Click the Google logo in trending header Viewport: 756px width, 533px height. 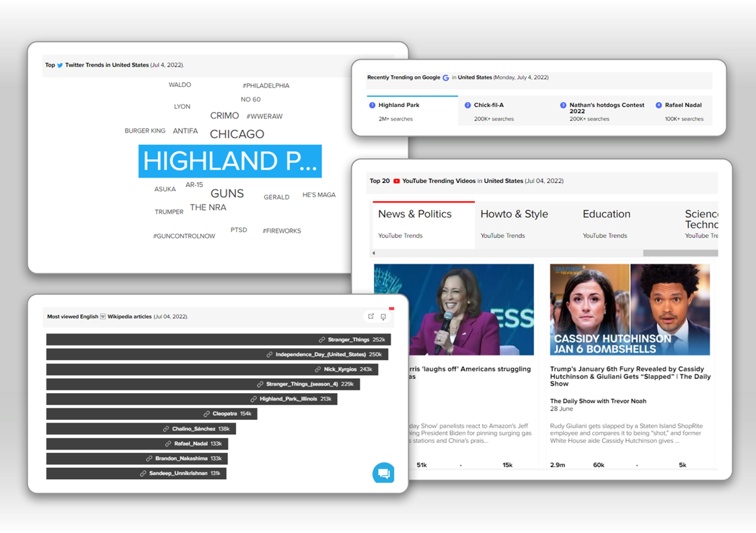tap(445, 77)
